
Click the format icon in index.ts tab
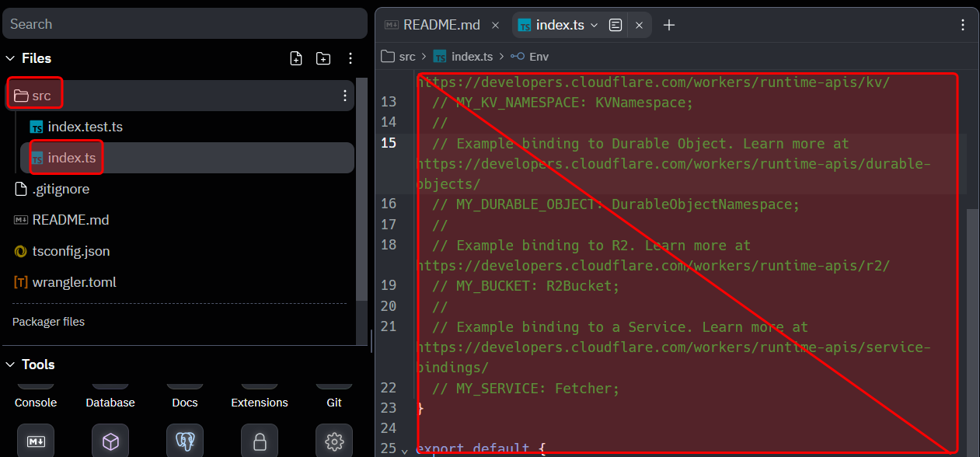click(616, 25)
